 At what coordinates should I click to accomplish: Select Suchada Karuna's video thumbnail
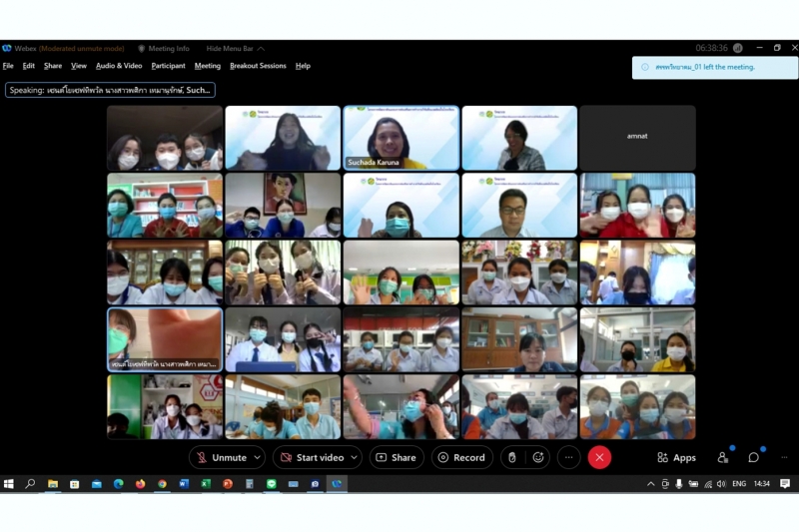400,138
